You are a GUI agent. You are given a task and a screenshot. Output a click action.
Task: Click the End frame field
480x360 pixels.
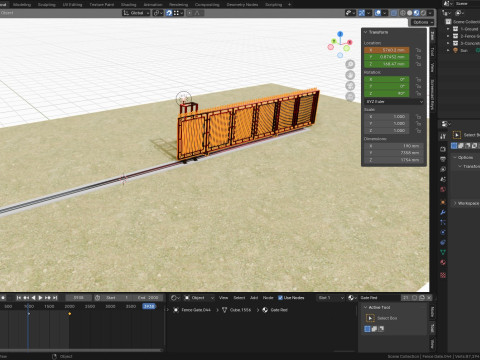click(148, 298)
